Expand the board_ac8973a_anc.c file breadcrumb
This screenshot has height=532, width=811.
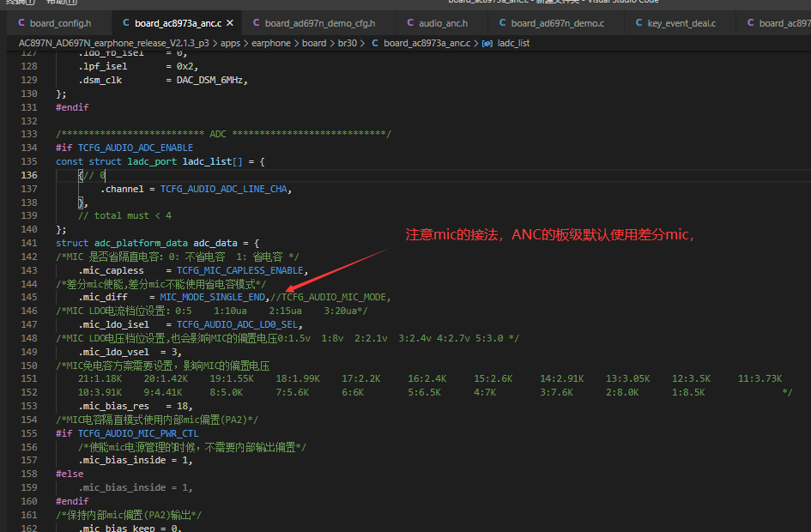tap(427, 43)
